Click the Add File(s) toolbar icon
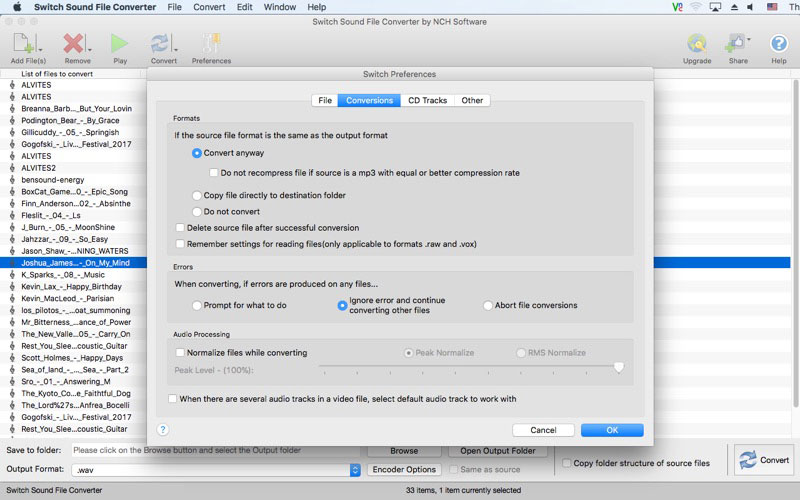This screenshot has width=800, height=500. pos(23,44)
